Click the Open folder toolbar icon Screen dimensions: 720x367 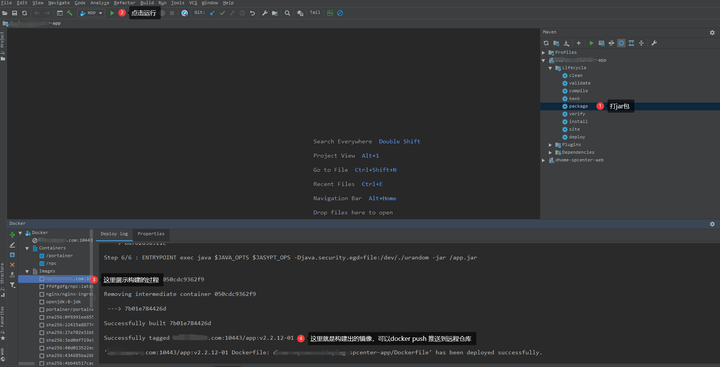click(x=5, y=13)
